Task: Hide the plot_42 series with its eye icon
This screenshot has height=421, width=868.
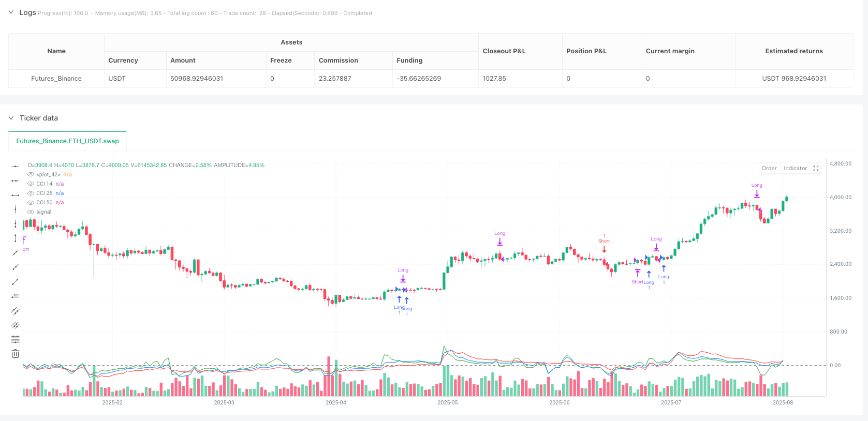Action: (31, 175)
